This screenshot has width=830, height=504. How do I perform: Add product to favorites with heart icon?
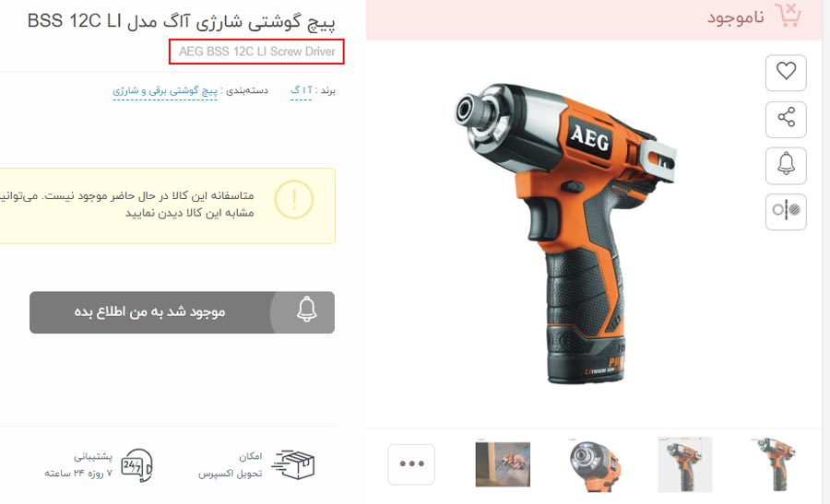click(x=786, y=73)
